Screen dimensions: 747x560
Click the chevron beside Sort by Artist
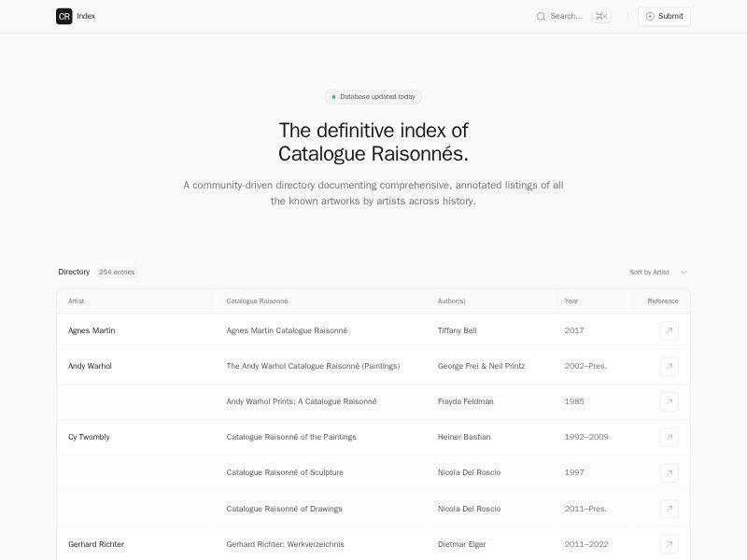(x=684, y=272)
